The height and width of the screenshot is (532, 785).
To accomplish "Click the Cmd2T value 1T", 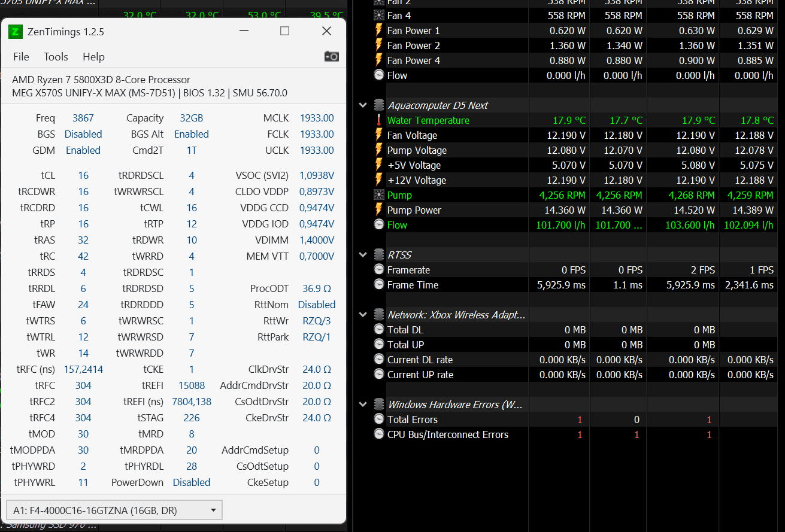I will point(192,150).
